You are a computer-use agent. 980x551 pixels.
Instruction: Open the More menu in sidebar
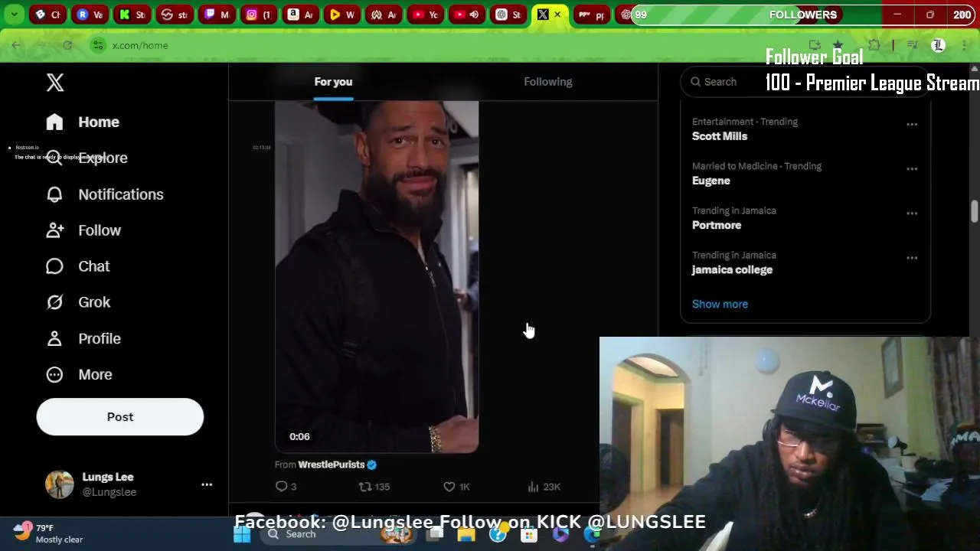pyautogui.click(x=79, y=374)
